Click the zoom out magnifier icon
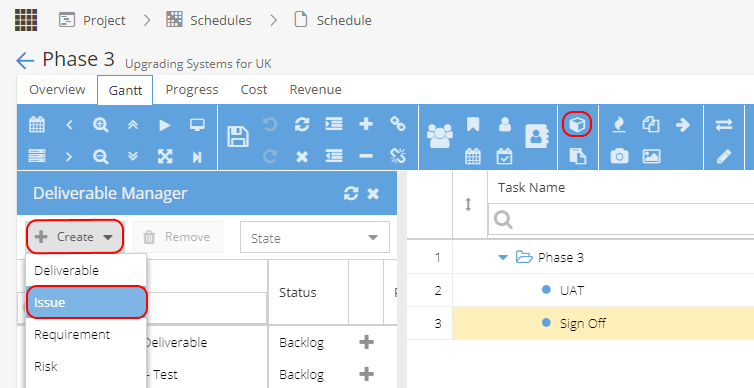This screenshot has height=388, width=754. click(101, 156)
